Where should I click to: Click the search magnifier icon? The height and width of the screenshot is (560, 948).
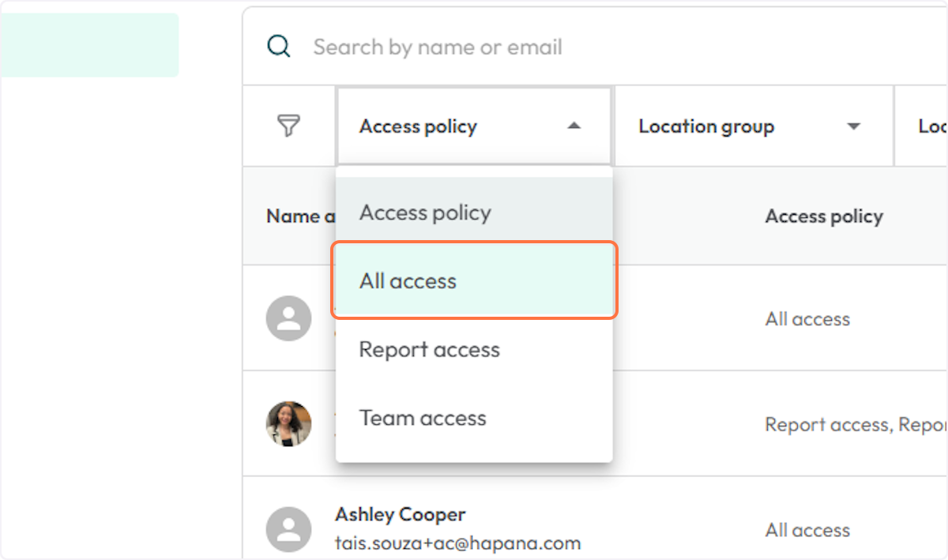click(x=279, y=47)
